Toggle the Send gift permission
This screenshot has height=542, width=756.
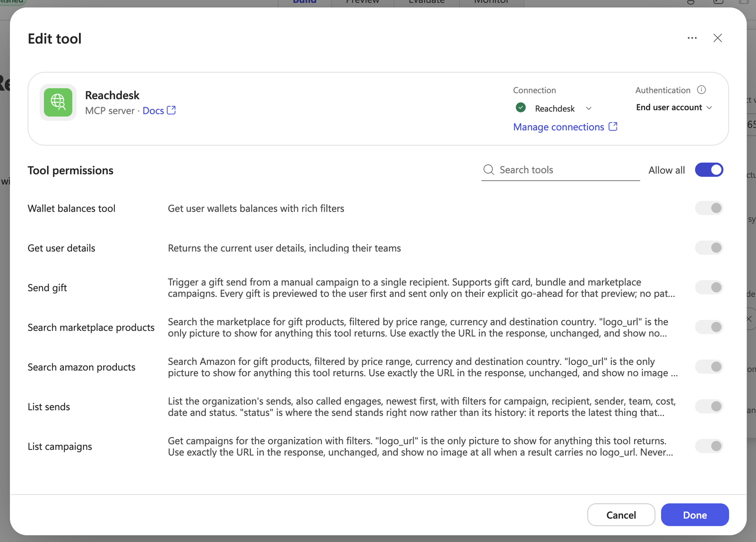[x=709, y=287]
